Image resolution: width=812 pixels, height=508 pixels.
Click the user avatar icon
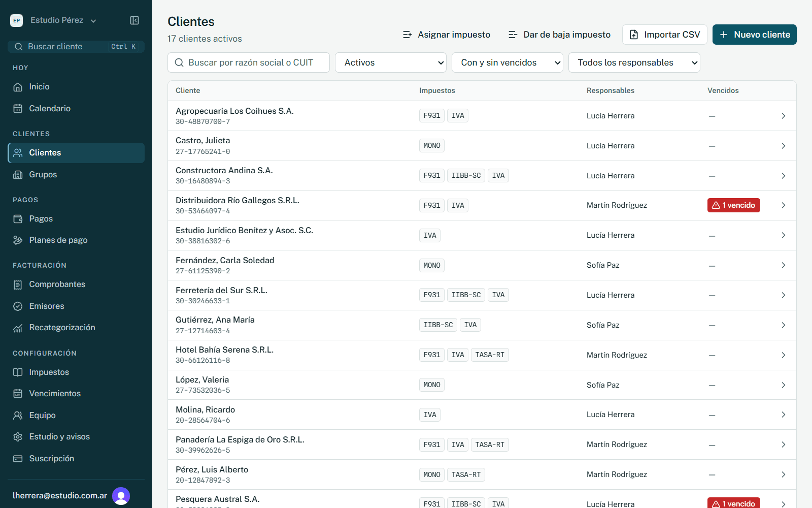click(121, 496)
